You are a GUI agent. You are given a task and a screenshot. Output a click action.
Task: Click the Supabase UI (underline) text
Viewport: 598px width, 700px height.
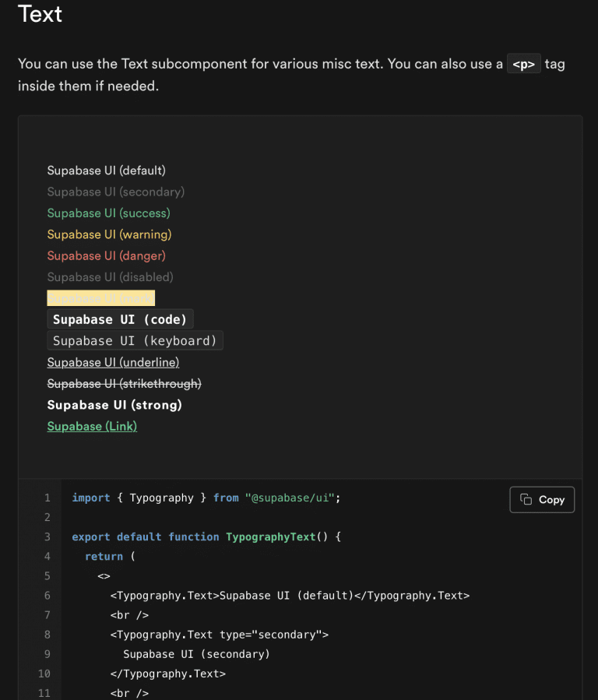click(113, 362)
